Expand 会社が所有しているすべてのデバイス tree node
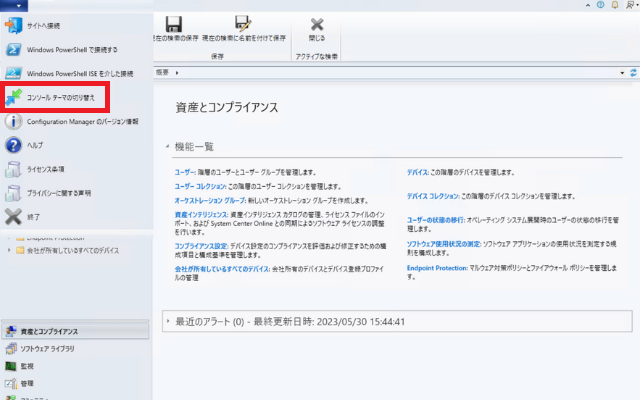 click(9, 250)
